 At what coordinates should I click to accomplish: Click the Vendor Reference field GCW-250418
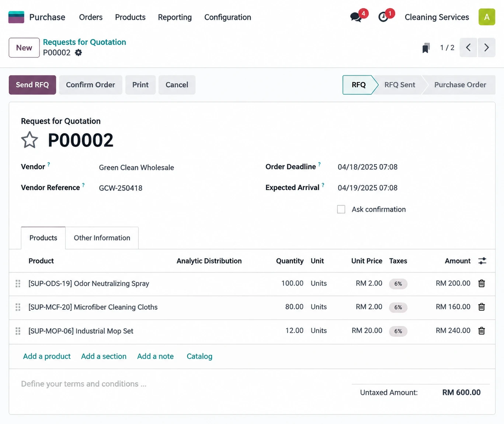pyautogui.click(x=121, y=188)
